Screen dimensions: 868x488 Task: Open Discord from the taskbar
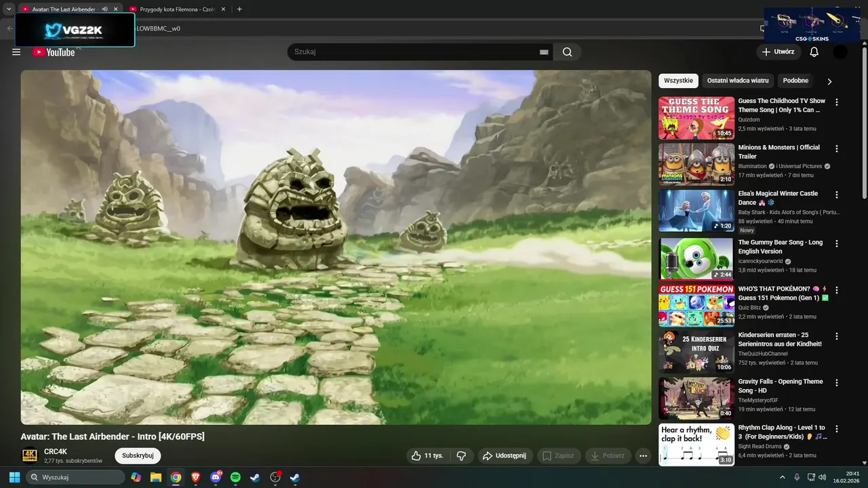[x=216, y=477]
